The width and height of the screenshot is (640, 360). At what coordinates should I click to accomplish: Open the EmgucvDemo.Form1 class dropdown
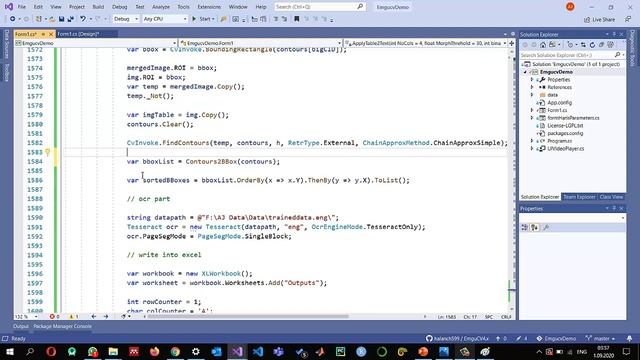[261, 43]
